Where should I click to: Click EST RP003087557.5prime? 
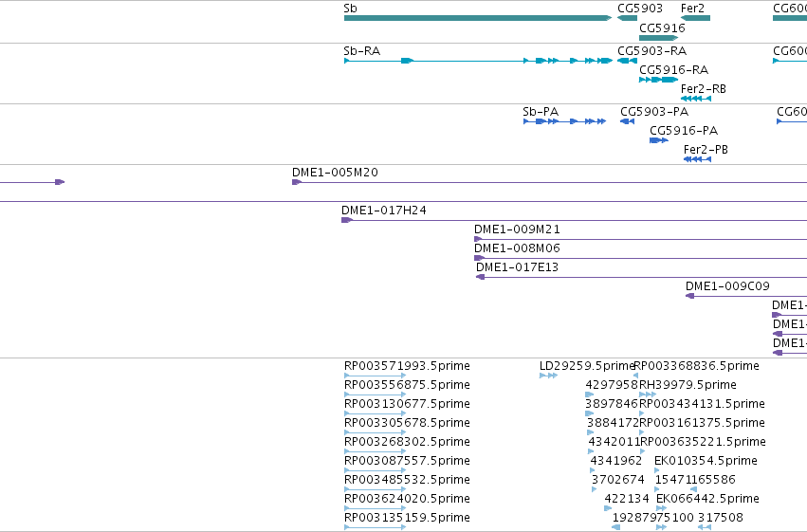point(407,461)
